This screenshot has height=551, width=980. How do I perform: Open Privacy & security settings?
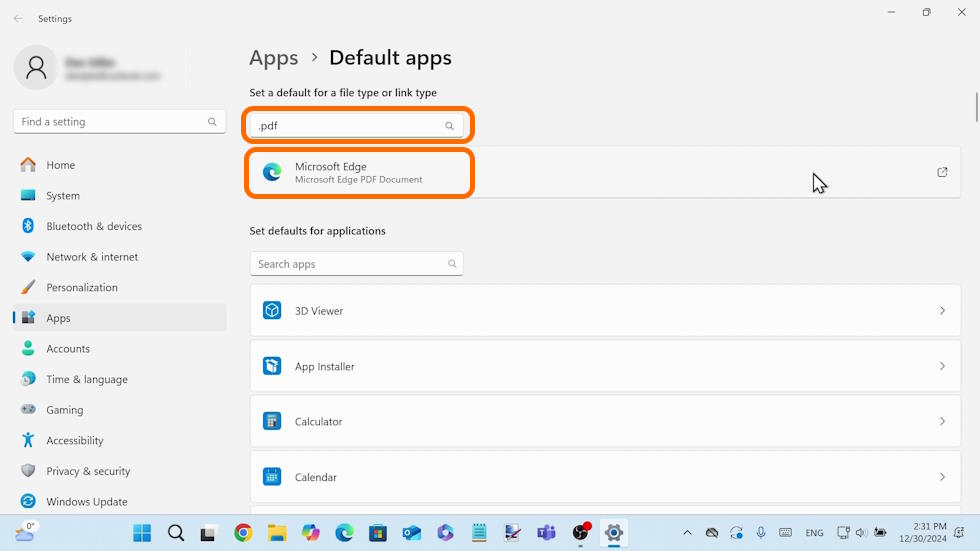(119, 471)
